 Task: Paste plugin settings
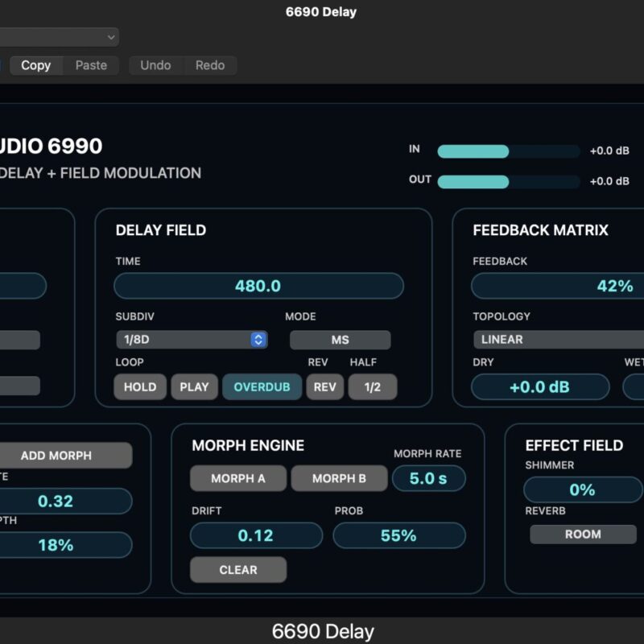(x=90, y=65)
